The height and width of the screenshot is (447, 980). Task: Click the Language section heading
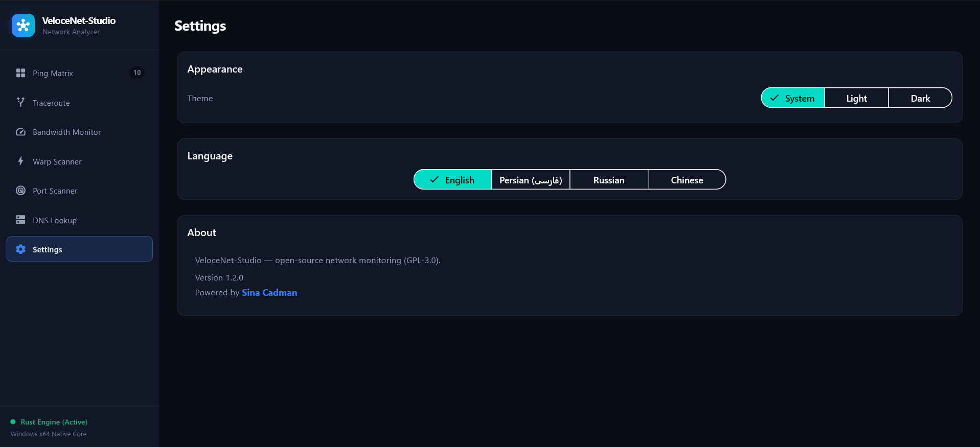pyautogui.click(x=210, y=156)
